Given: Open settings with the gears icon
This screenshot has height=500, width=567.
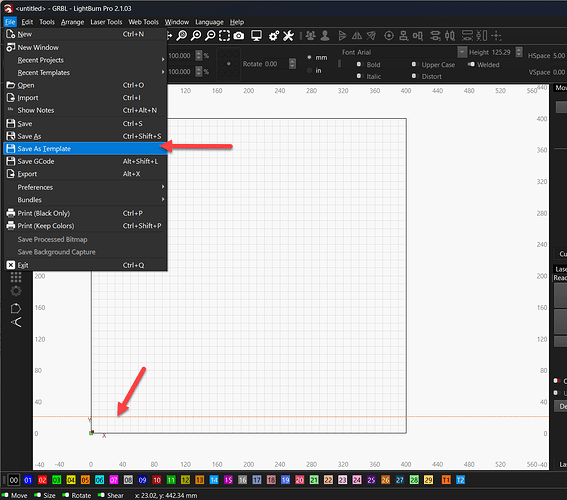Looking at the screenshot, I should click(x=274, y=35).
